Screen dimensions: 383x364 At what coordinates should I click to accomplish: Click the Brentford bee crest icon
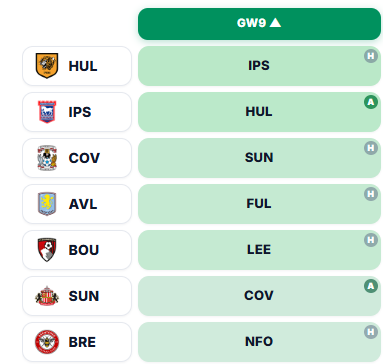47,342
